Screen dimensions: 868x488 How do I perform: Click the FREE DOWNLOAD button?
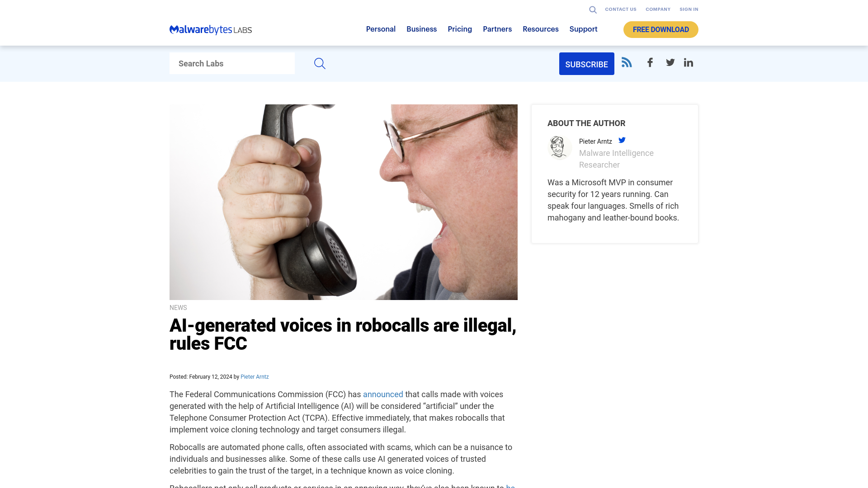click(x=660, y=29)
